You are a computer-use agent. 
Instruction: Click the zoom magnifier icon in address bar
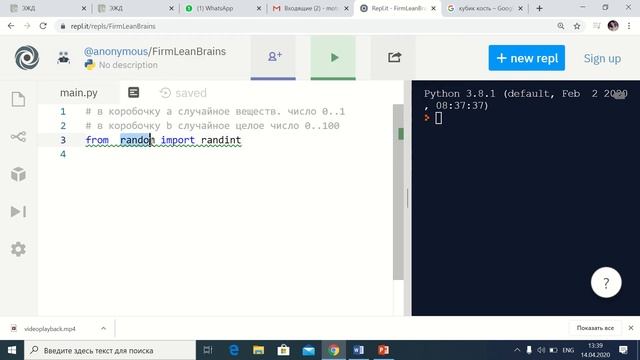click(x=561, y=26)
